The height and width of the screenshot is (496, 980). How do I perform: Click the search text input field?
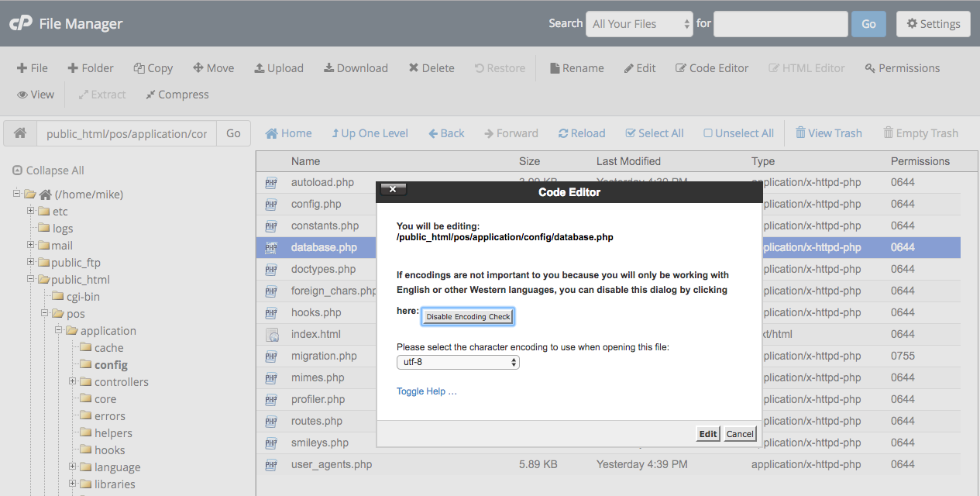click(780, 24)
